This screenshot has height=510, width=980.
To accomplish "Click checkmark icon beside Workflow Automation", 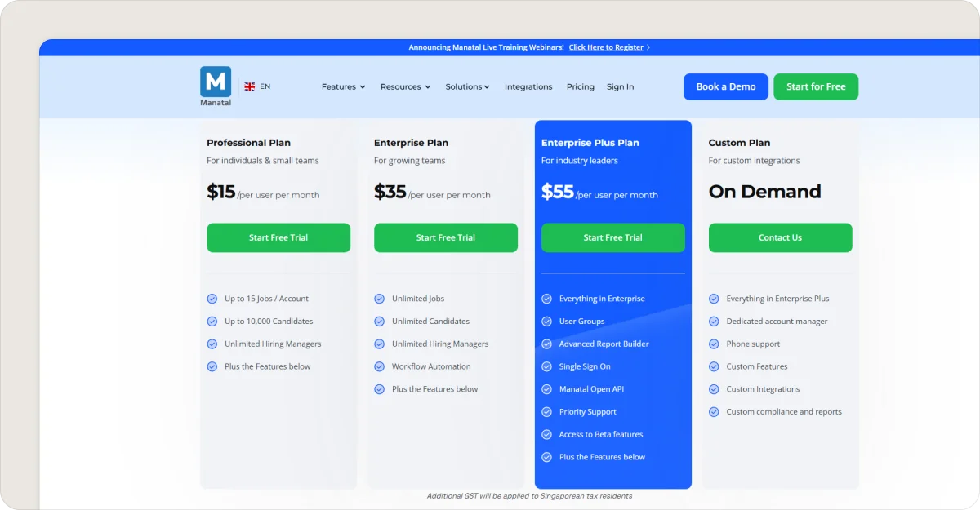I will tap(379, 367).
